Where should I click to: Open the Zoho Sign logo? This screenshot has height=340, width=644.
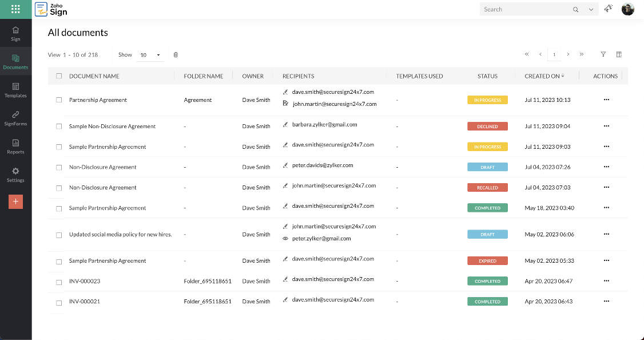(51, 9)
